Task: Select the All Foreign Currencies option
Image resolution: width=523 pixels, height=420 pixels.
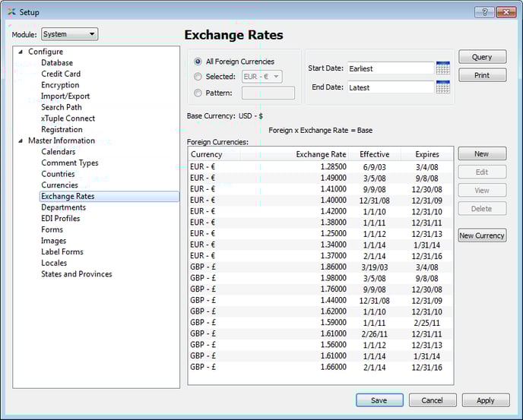Action: coord(198,62)
